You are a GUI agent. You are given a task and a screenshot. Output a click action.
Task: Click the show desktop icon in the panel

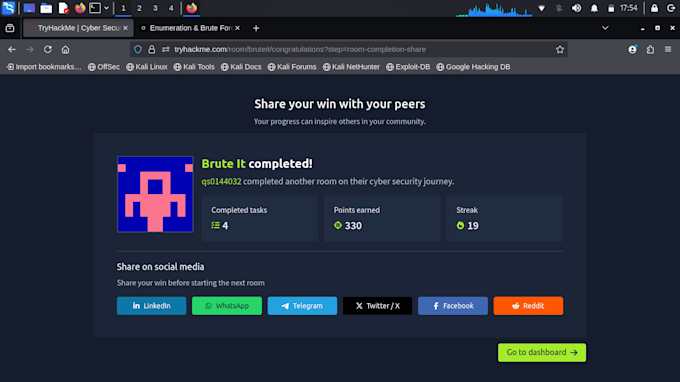29,8
